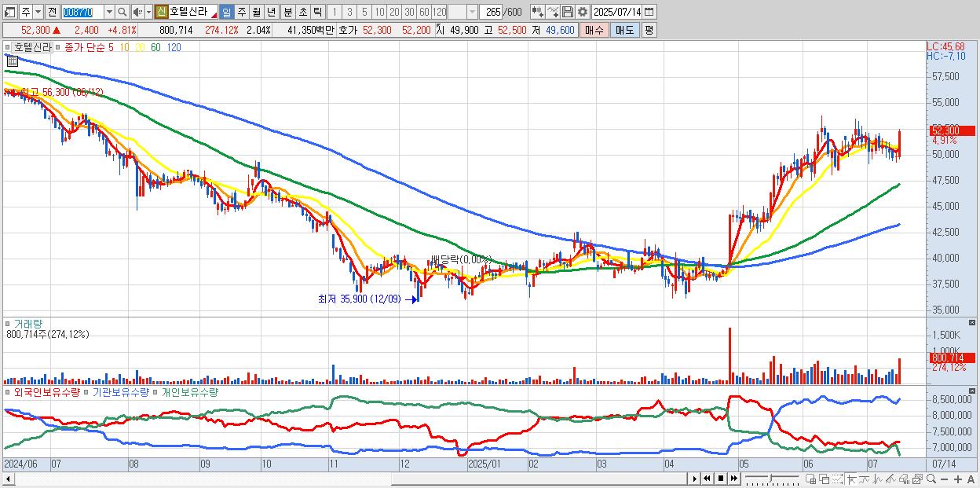Click the 매도 sell button
The height and width of the screenshot is (488, 980).
click(625, 30)
